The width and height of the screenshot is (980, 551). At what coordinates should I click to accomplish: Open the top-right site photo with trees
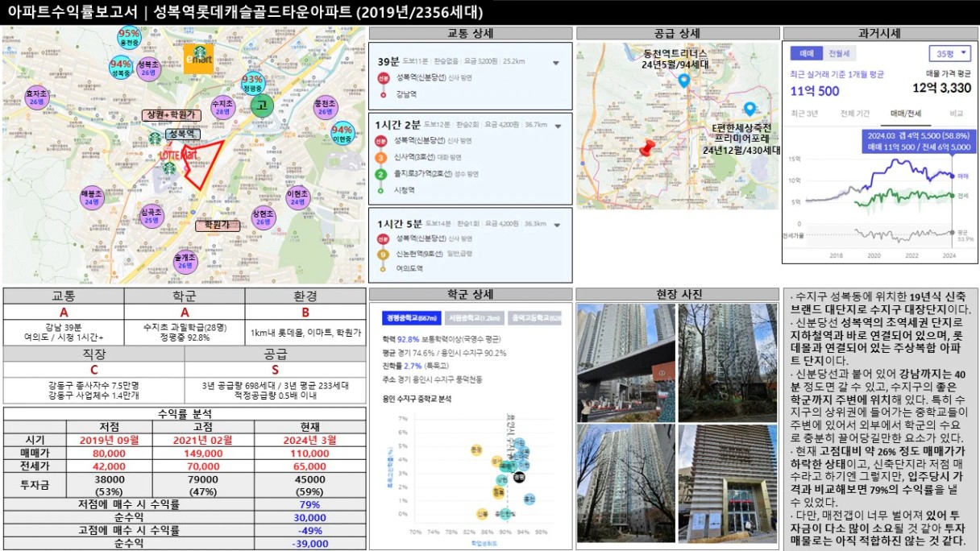coord(727,362)
